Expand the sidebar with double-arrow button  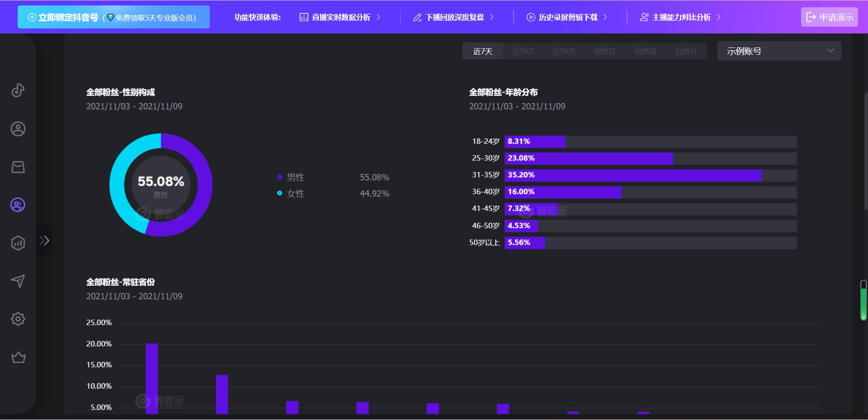[x=45, y=241]
